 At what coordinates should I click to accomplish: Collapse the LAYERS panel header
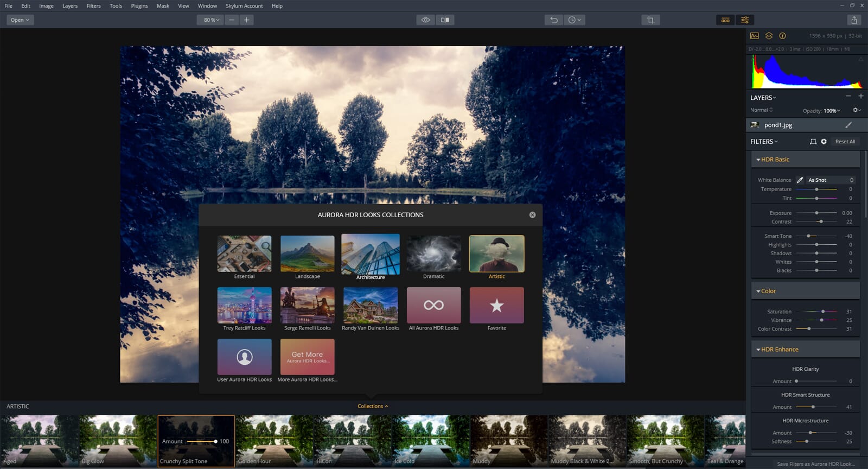(763, 98)
